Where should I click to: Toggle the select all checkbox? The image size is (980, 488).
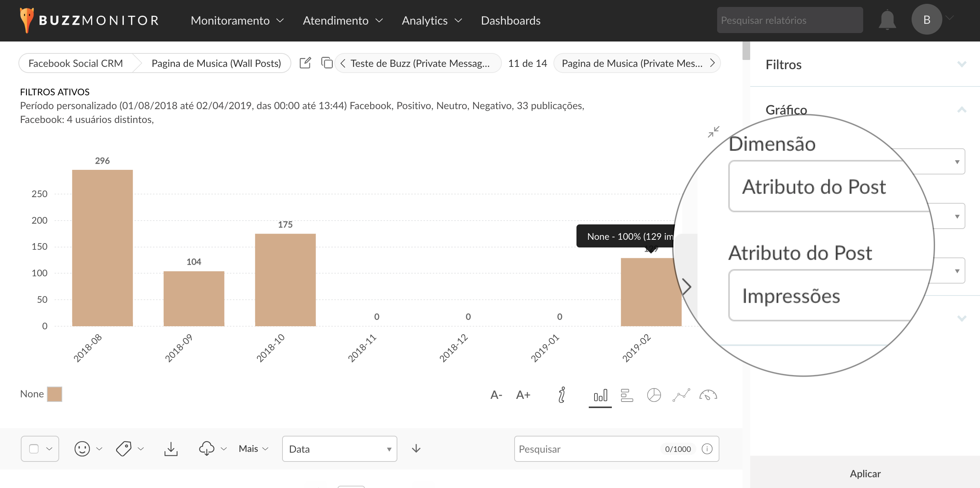(x=34, y=449)
